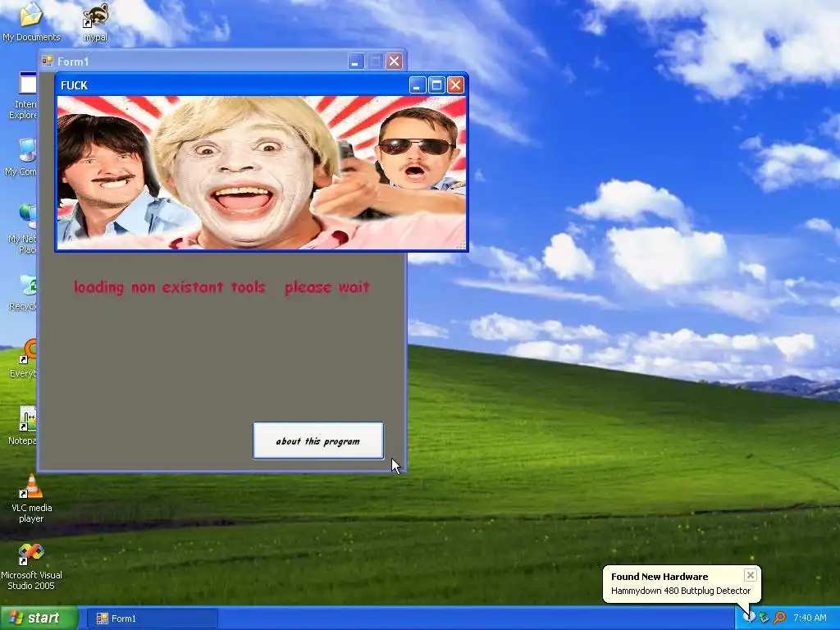This screenshot has height=630, width=840.
Task: Minimize the Form1 window
Action: pos(356,62)
